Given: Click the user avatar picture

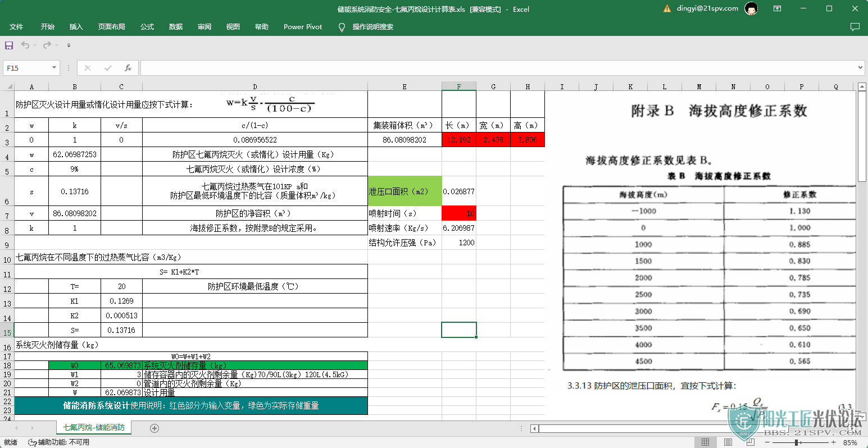Looking at the screenshot, I should pos(751,8).
